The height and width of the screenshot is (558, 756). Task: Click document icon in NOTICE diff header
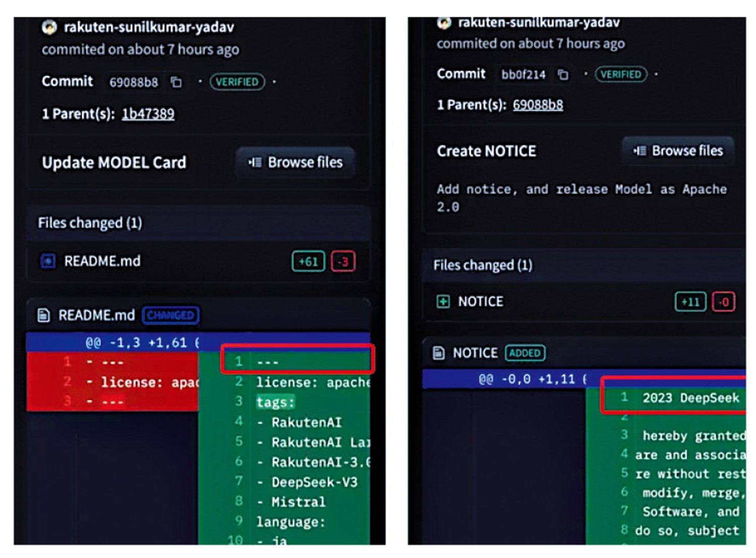click(x=439, y=353)
